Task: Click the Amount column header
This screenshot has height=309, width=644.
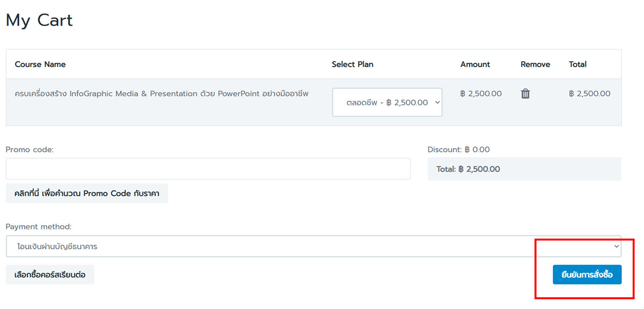Action: click(x=475, y=64)
